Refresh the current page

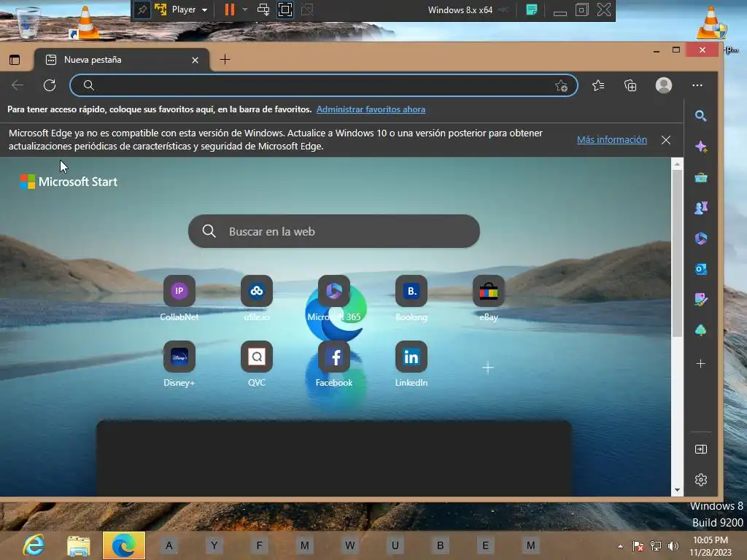[50, 85]
